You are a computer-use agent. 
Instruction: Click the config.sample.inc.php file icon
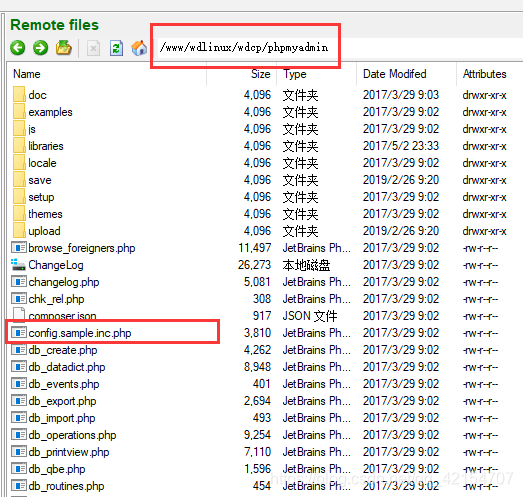(19, 333)
